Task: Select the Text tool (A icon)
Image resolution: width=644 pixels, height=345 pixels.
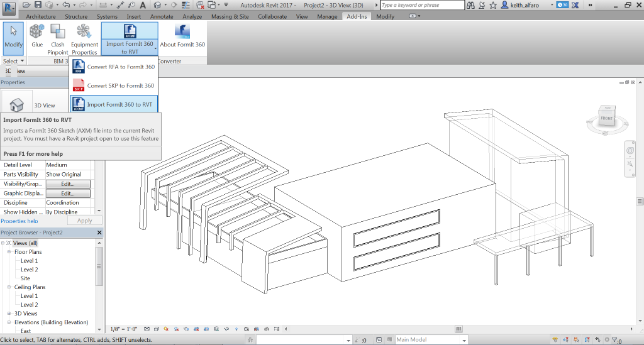Action: point(143,5)
